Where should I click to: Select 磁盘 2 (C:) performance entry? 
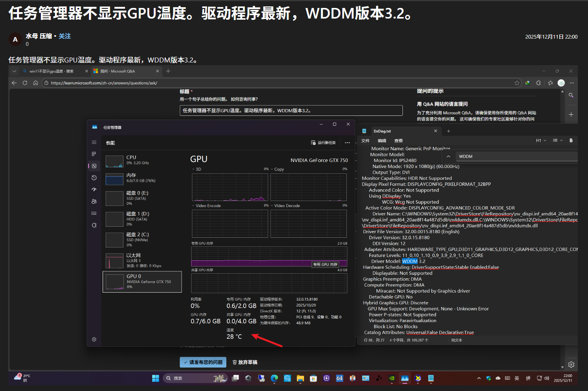pyautogui.click(x=142, y=240)
